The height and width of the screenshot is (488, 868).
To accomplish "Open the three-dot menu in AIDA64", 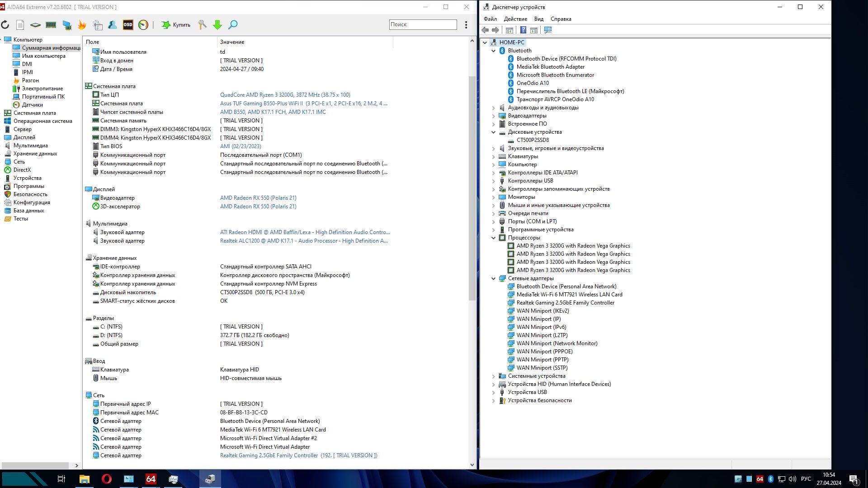I will click(x=466, y=25).
